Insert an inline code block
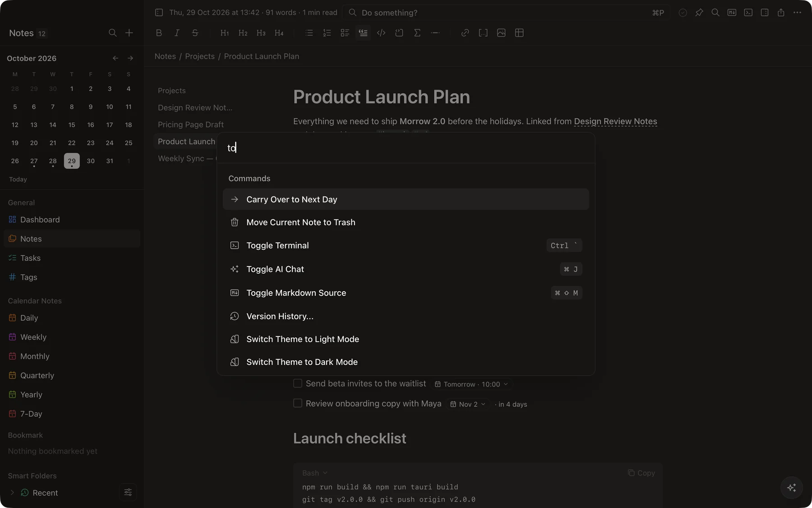This screenshot has width=812, height=508. (x=381, y=33)
